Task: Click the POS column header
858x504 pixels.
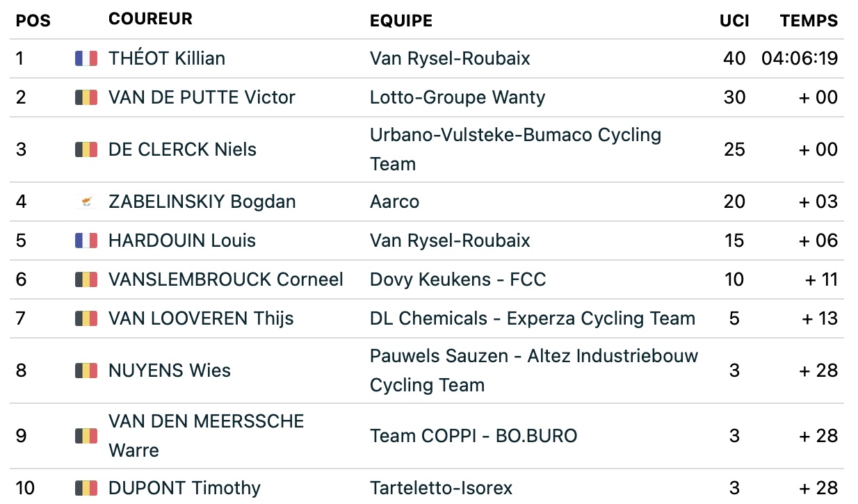Action: point(33,21)
